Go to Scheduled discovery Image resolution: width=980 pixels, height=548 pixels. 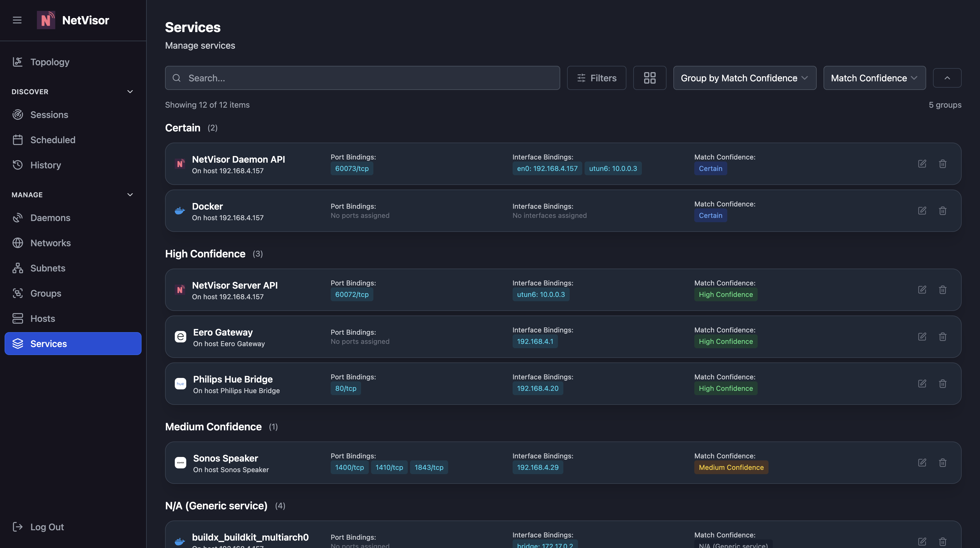pyautogui.click(x=73, y=140)
